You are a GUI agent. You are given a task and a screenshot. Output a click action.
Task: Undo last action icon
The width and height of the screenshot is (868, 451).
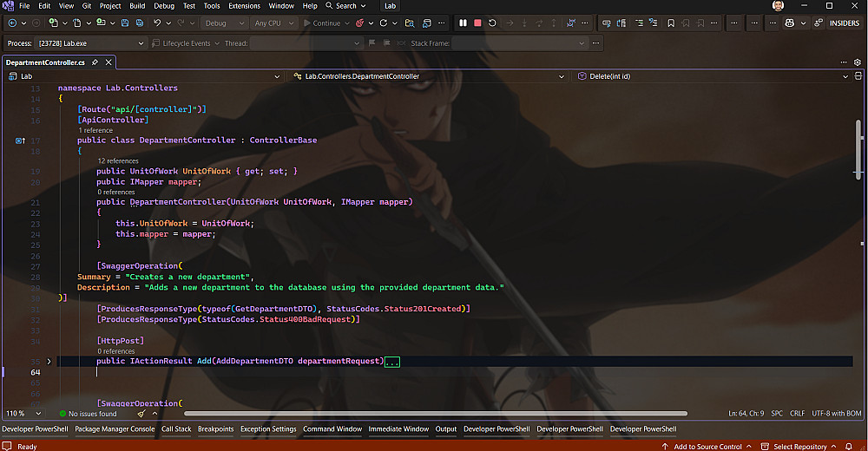[157, 23]
